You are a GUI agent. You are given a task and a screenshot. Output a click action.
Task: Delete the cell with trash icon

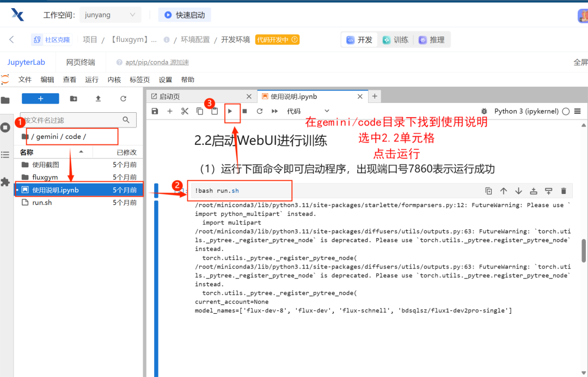click(563, 191)
